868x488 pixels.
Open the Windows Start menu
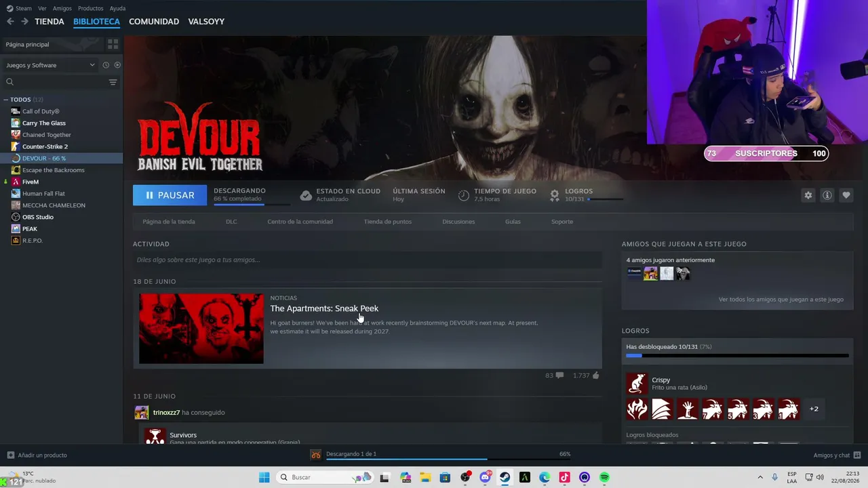pos(264,477)
